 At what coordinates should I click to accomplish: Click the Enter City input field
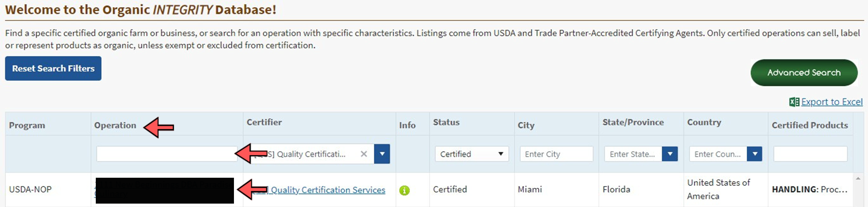[x=556, y=154]
